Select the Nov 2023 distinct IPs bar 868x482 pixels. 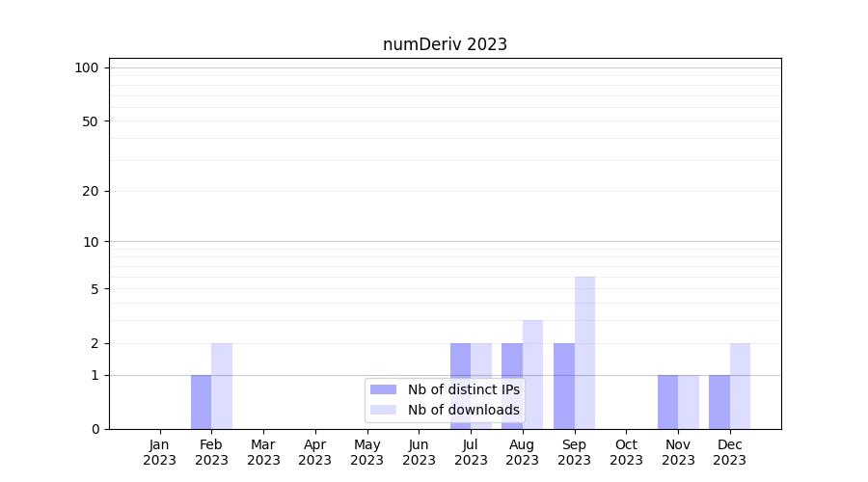[667, 402]
